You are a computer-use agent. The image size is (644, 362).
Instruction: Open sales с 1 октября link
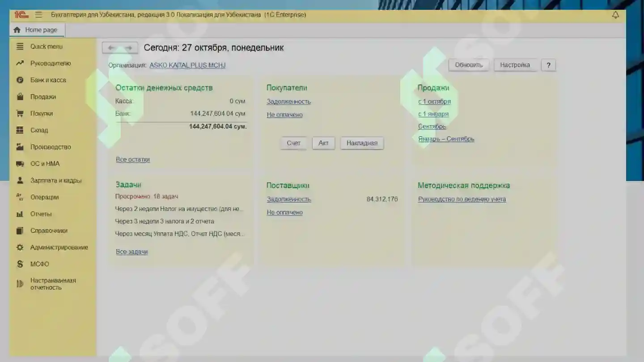click(x=434, y=101)
